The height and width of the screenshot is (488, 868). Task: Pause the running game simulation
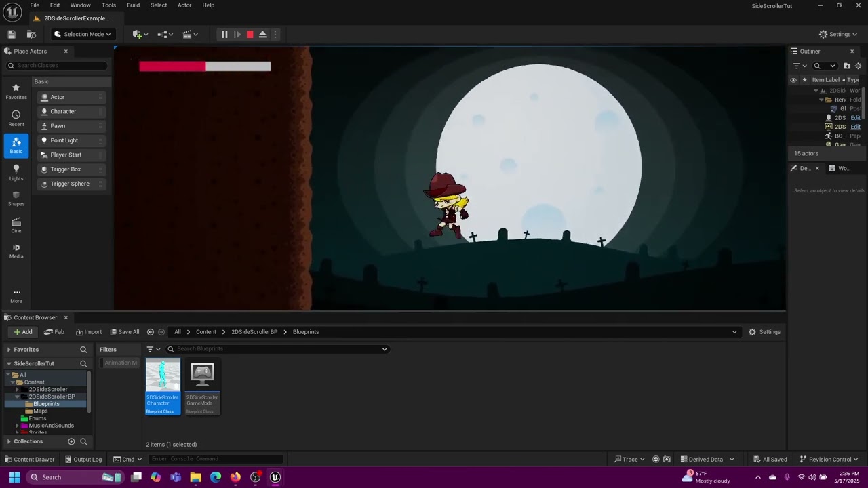click(x=224, y=34)
